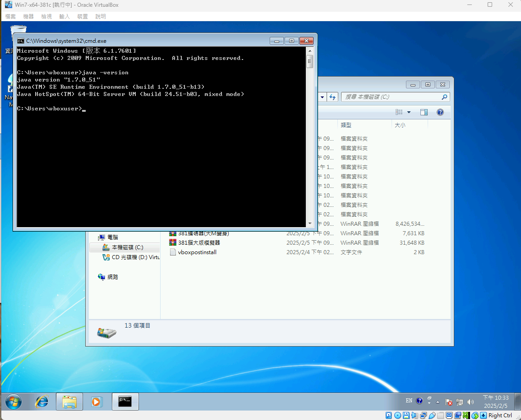
Task: Open Explorer help question-mark button
Action: (x=440, y=112)
